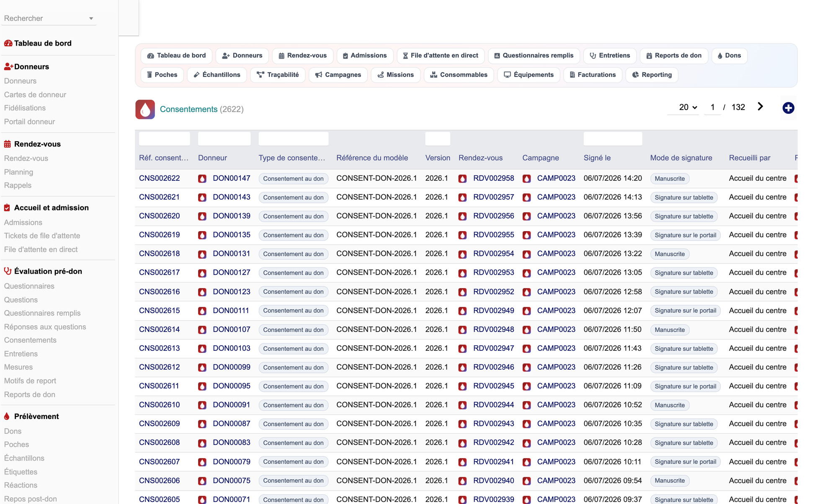
Task: Click campaign icon in CNS002606 row
Action: (x=527, y=481)
